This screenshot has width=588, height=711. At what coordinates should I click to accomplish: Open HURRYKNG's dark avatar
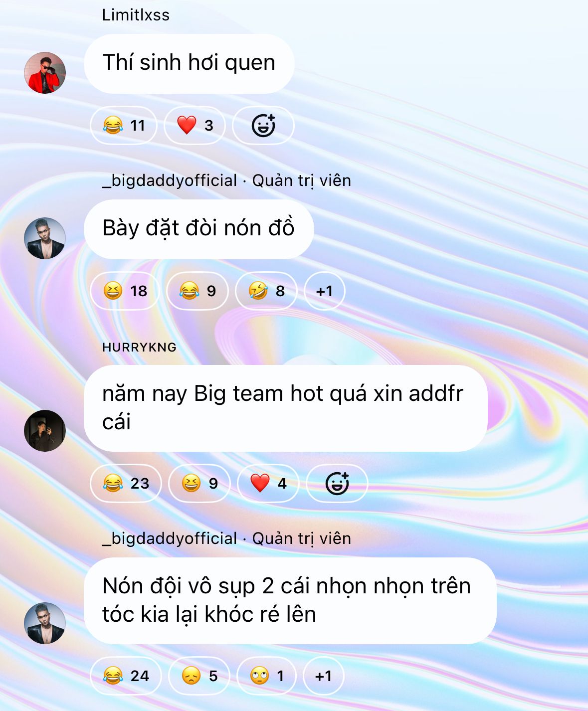(45, 431)
